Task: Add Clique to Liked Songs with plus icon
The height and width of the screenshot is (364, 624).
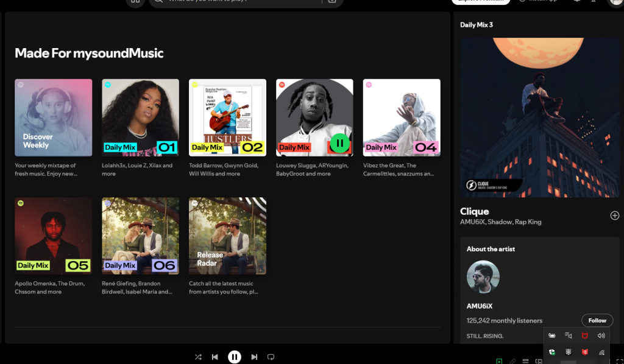Action: pos(615,215)
